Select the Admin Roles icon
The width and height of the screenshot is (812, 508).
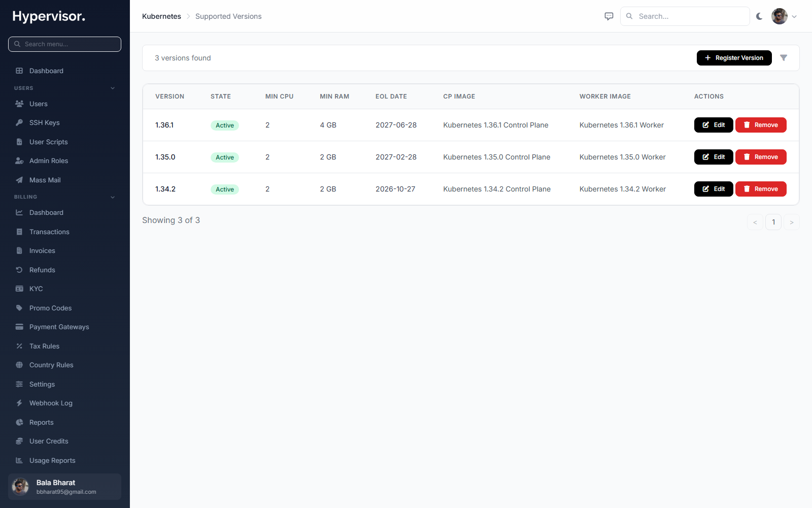point(19,161)
